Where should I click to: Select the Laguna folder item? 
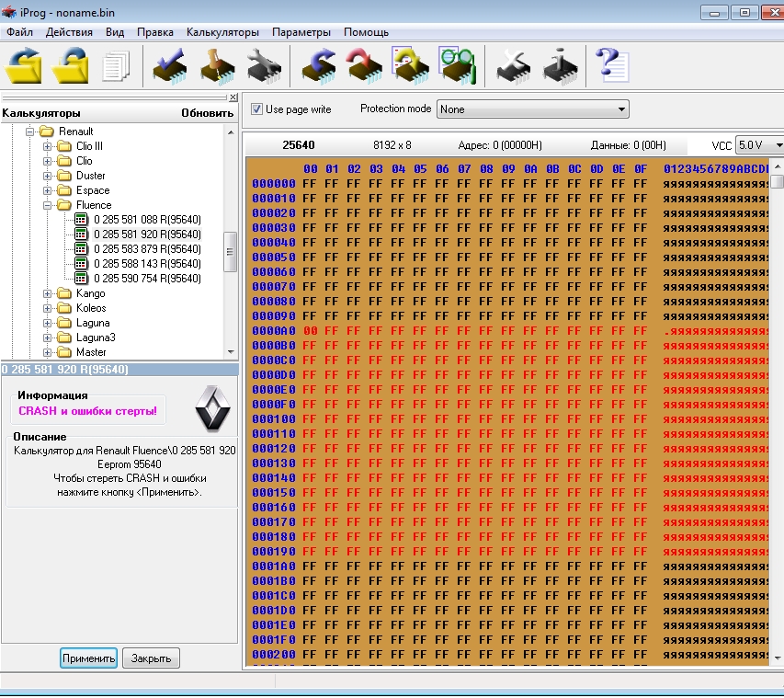[93, 323]
